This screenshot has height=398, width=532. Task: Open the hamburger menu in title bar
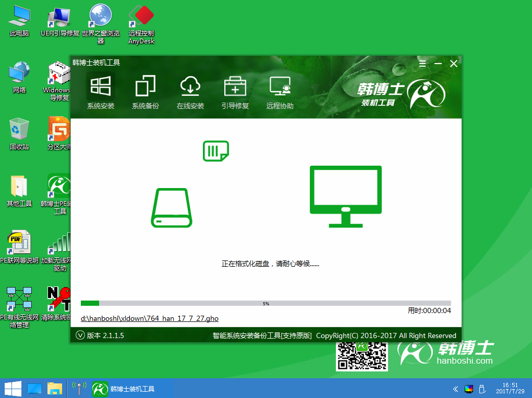(422, 64)
